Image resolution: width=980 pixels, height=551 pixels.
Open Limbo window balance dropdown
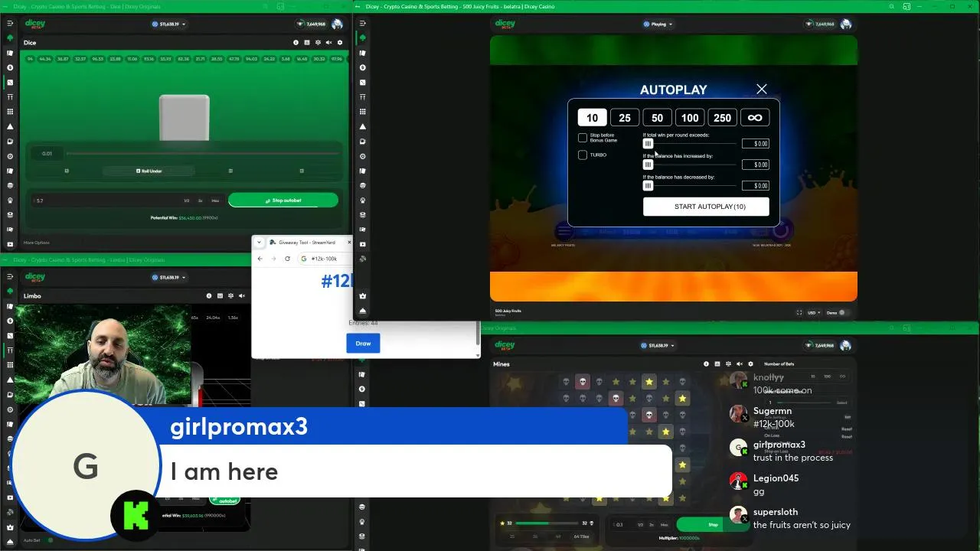coord(168,278)
